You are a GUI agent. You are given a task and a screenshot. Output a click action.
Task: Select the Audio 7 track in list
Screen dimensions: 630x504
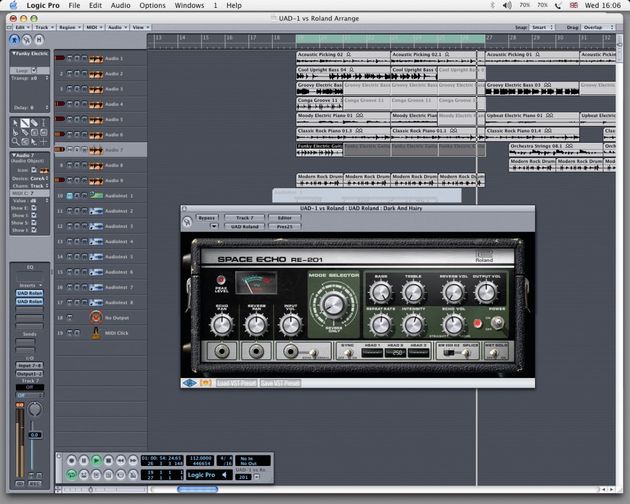pos(114,150)
